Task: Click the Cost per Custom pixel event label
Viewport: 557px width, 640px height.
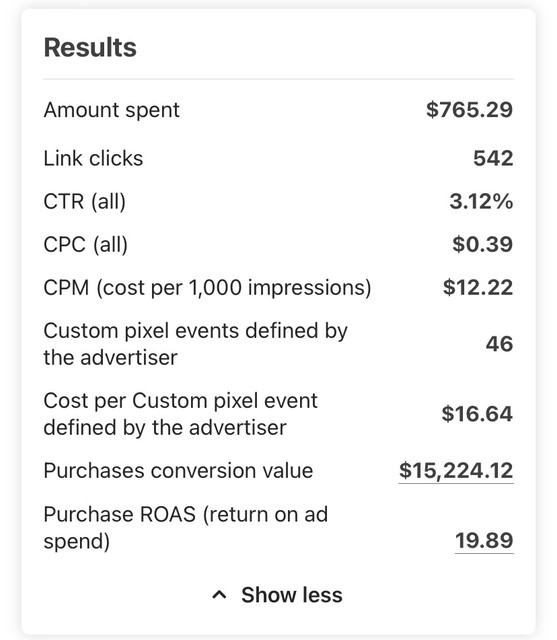Action: point(180,414)
